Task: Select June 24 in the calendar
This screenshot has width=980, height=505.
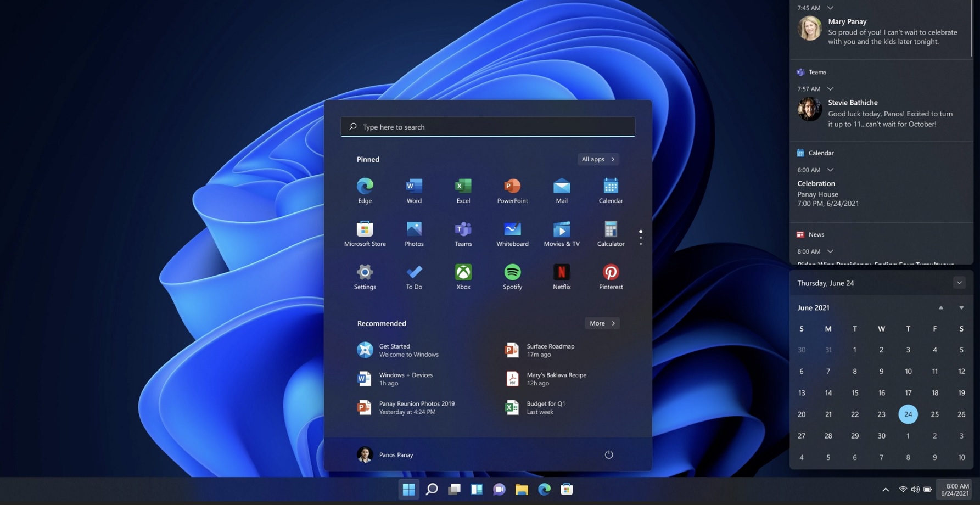Action: [x=908, y=414]
